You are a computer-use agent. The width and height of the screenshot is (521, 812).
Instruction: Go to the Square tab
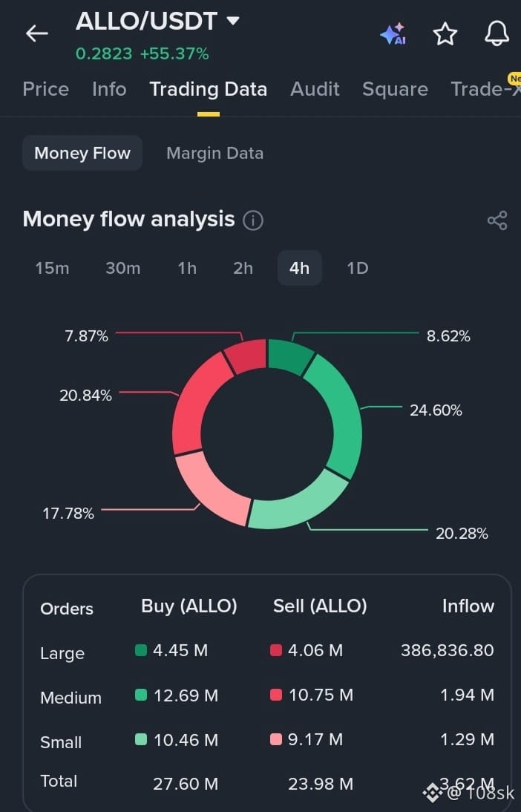(395, 89)
